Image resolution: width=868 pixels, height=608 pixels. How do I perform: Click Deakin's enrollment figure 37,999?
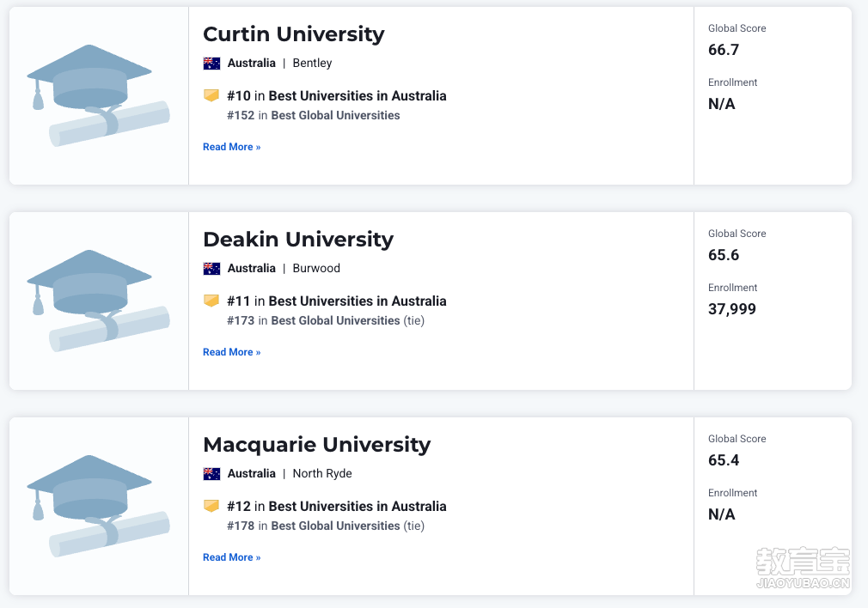click(x=732, y=308)
